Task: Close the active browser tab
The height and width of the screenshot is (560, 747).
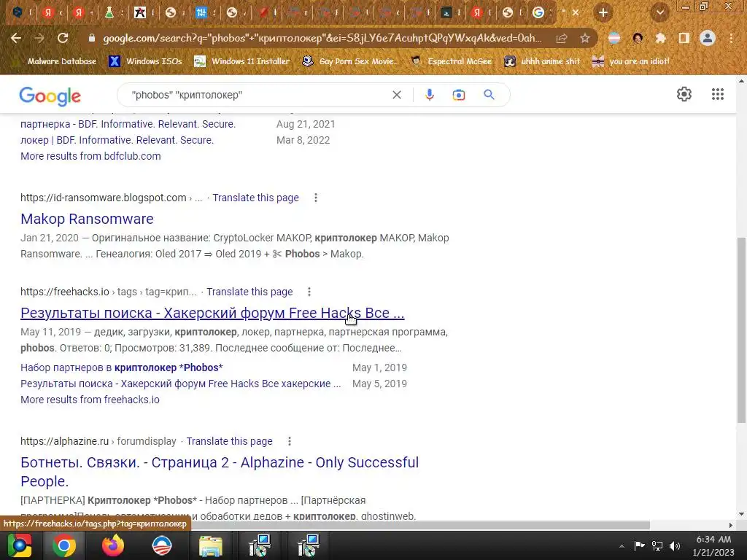Action: [x=576, y=12]
